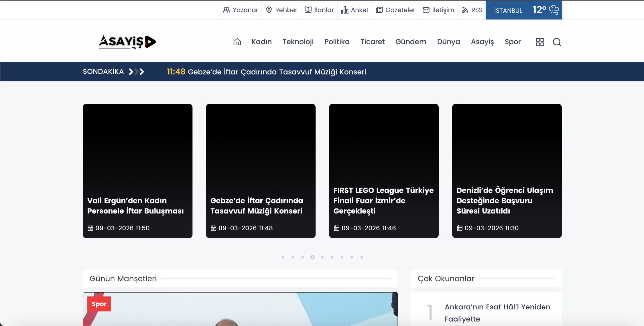Select the last carousel pagination dot
This screenshot has height=326, width=644.
pos(362,257)
